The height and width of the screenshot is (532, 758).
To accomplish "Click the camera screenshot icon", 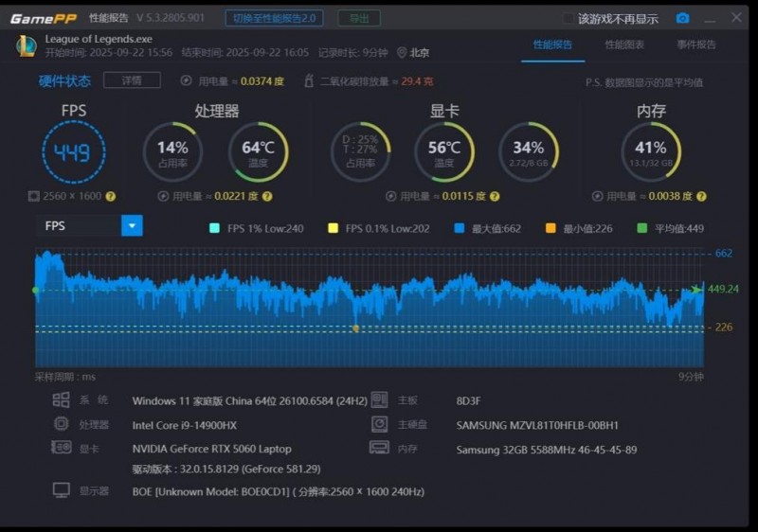I will click(682, 18).
